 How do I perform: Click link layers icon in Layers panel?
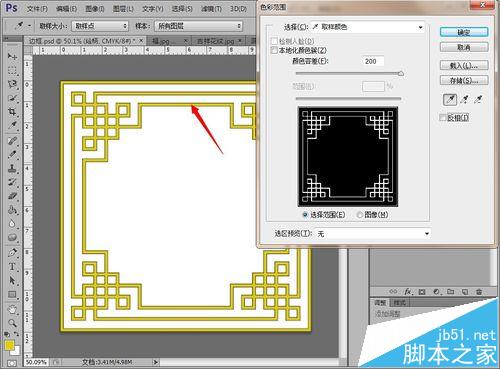click(x=393, y=292)
